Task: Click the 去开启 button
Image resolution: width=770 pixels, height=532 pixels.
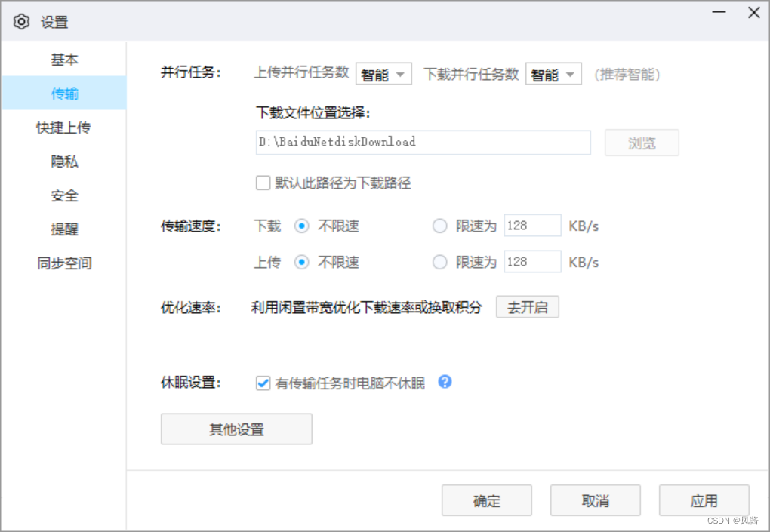Action: click(x=528, y=307)
